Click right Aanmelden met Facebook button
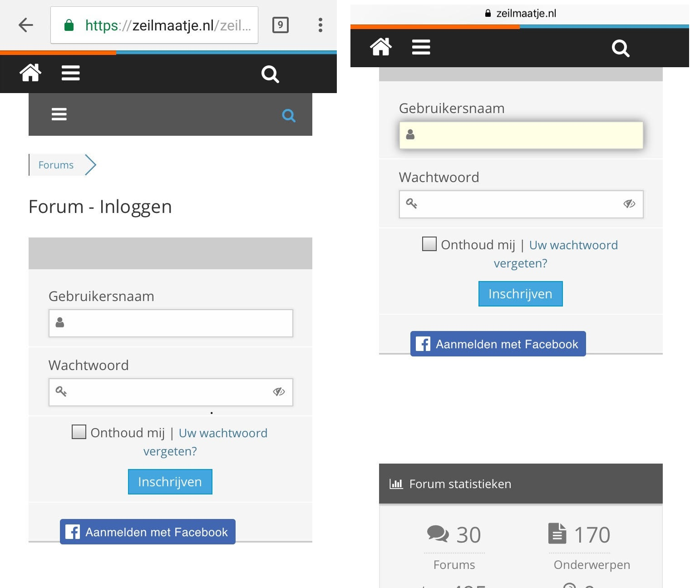 (x=498, y=344)
